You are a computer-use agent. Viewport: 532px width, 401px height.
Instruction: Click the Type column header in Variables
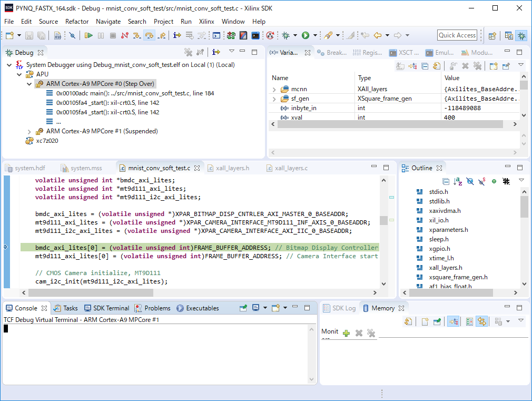pos(364,78)
